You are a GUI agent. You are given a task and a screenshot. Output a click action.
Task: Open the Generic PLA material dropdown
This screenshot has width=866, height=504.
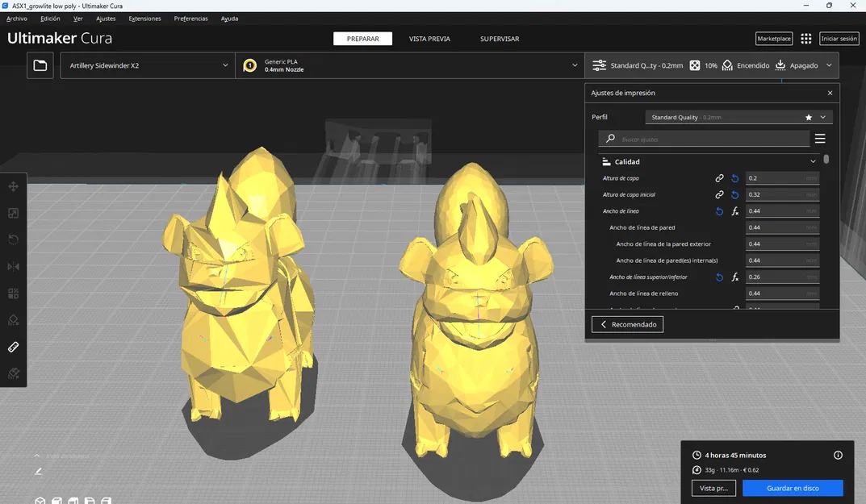pyautogui.click(x=412, y=65)
